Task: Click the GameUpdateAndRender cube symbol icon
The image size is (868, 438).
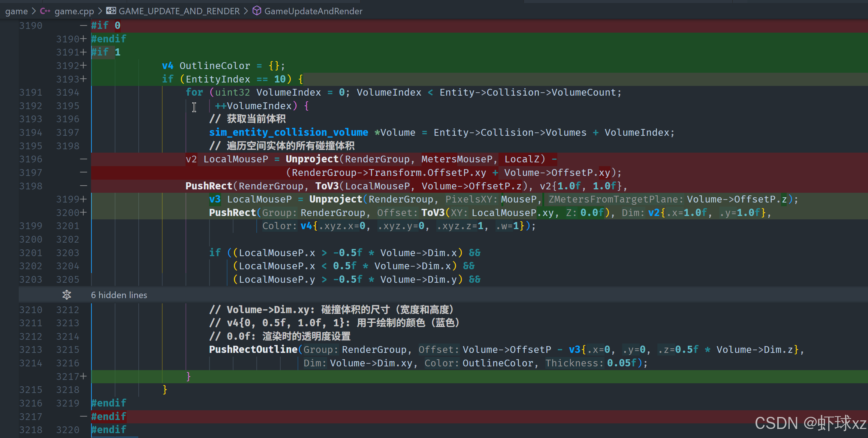Action: point(257,11)
